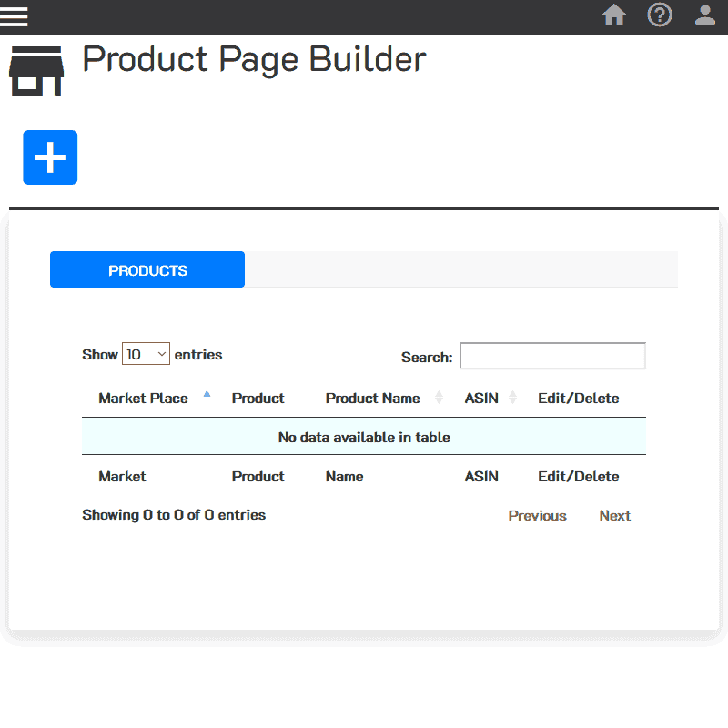
Task: Go to the Next table page
Action: 614,515
